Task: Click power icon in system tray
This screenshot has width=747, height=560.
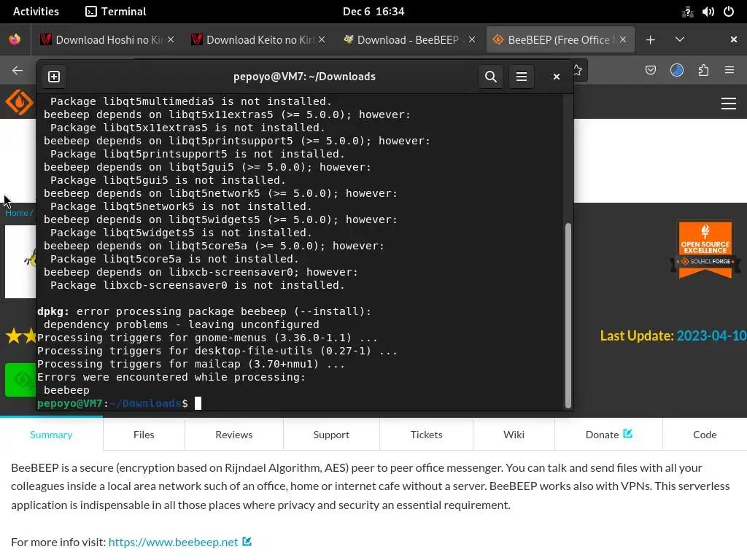Action: tap(729, 12)
